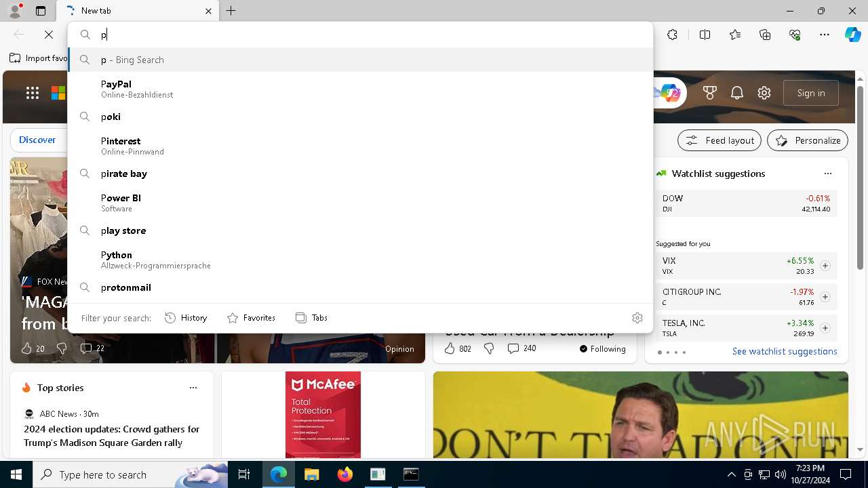Open Windows Start menu

tap(16, 474)
